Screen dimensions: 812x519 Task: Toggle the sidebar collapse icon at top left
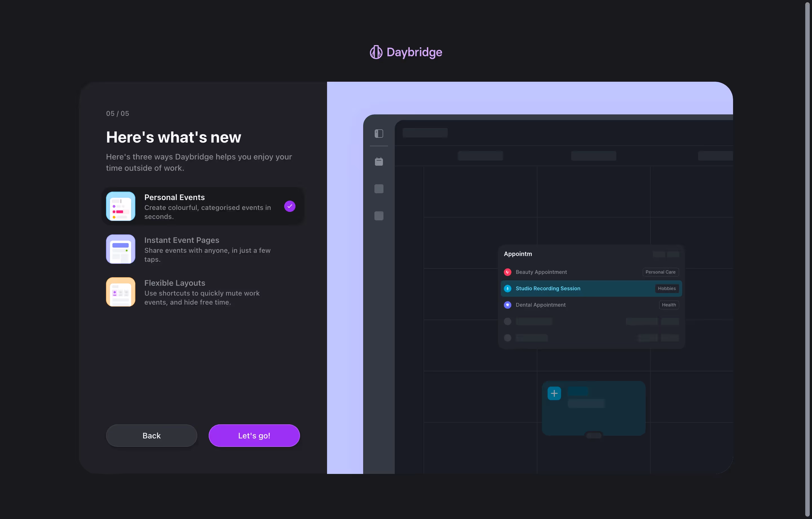(x=379, y=134)
